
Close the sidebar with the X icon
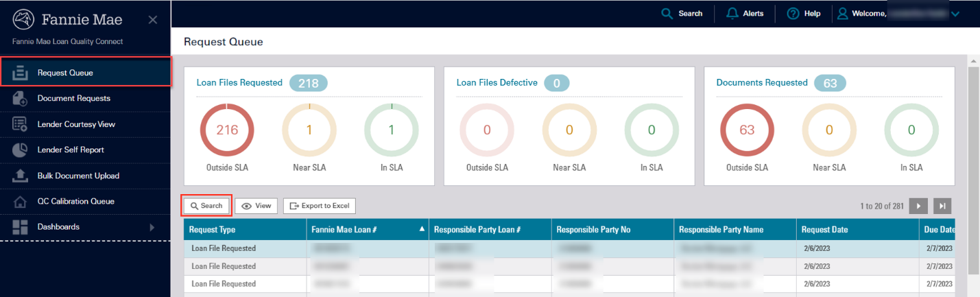coord(153,20)
